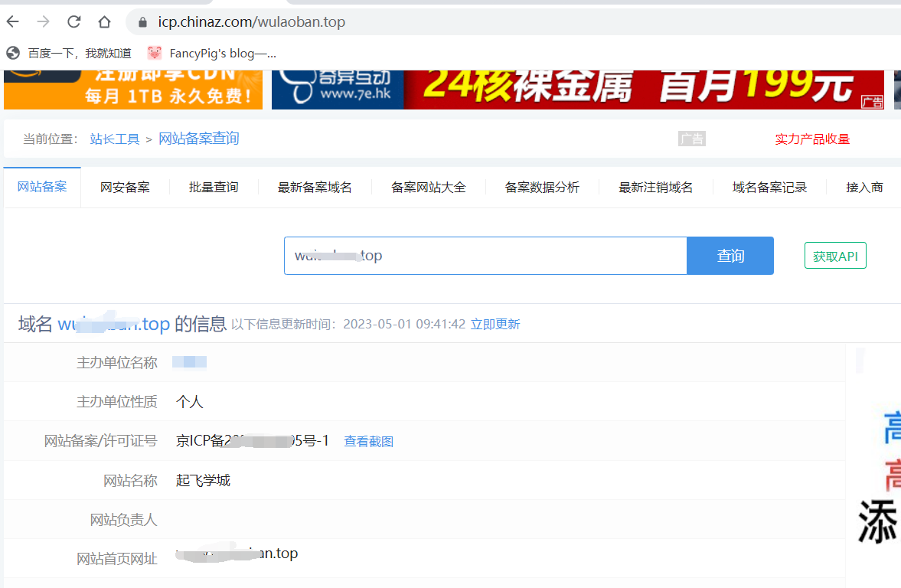This screenshot has width=901, height=588.
Task: Click 站长工具 breadcrumb link
Action: (115, 139)
